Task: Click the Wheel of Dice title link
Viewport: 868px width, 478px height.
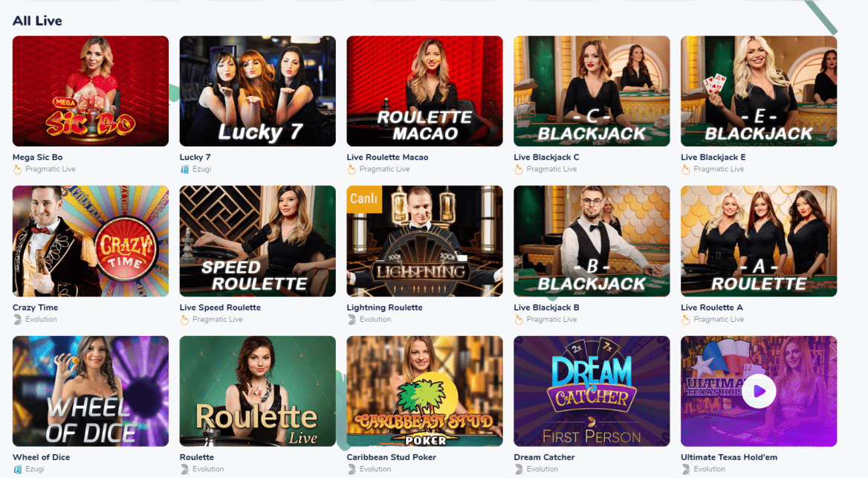Action: tap(42, 457)
